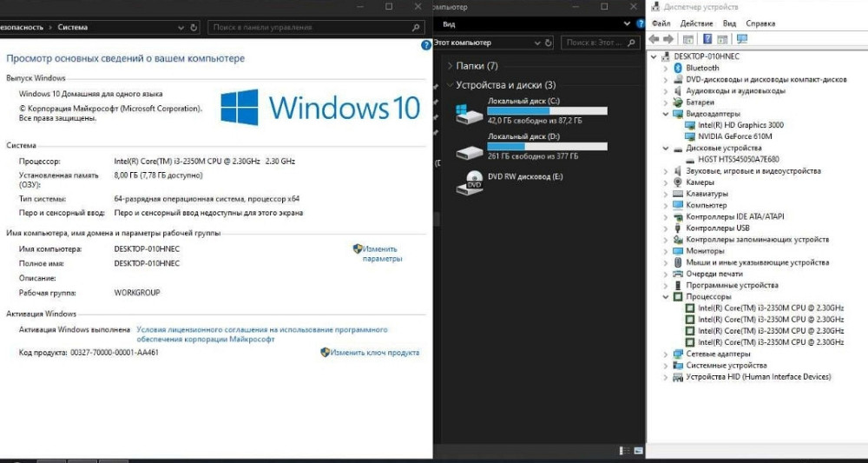Open the Действие menu

pos(696,23)
